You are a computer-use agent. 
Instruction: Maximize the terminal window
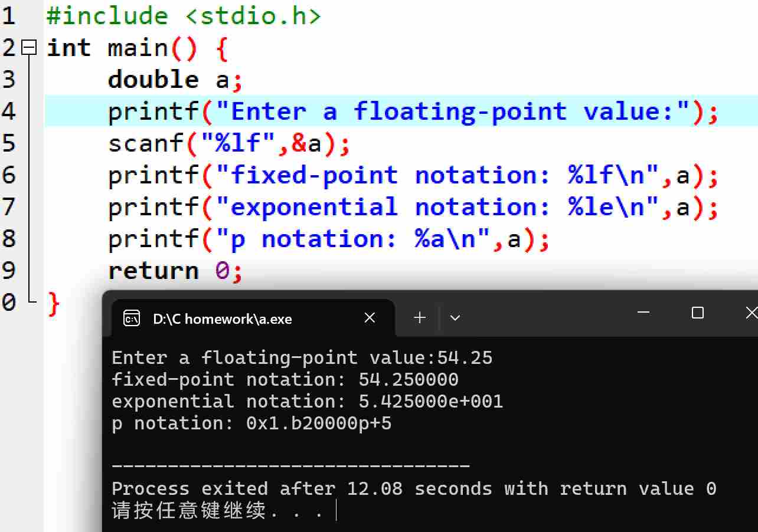click(x=697, y=313)
